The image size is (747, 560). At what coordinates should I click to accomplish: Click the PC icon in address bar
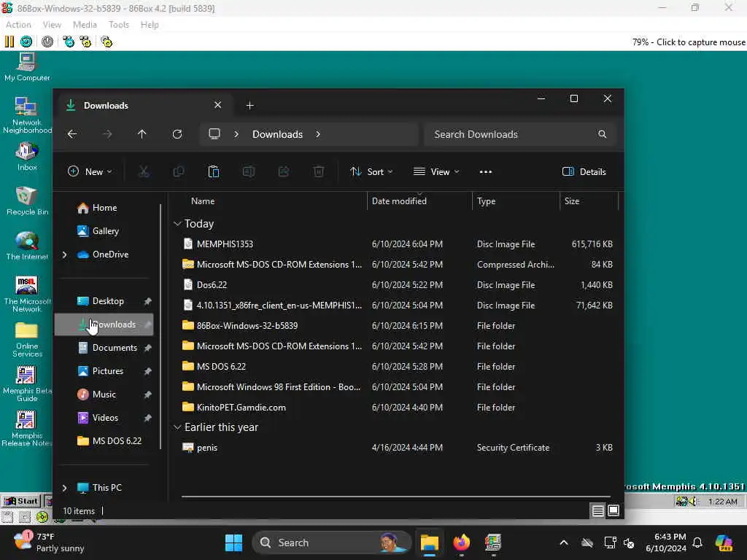(214, 134)
